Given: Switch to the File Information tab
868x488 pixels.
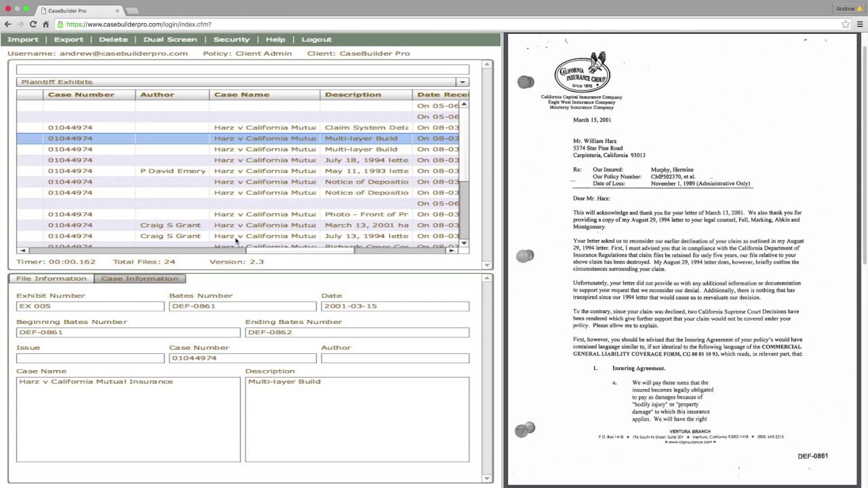Looking at the screenshot, I should 52,279.
